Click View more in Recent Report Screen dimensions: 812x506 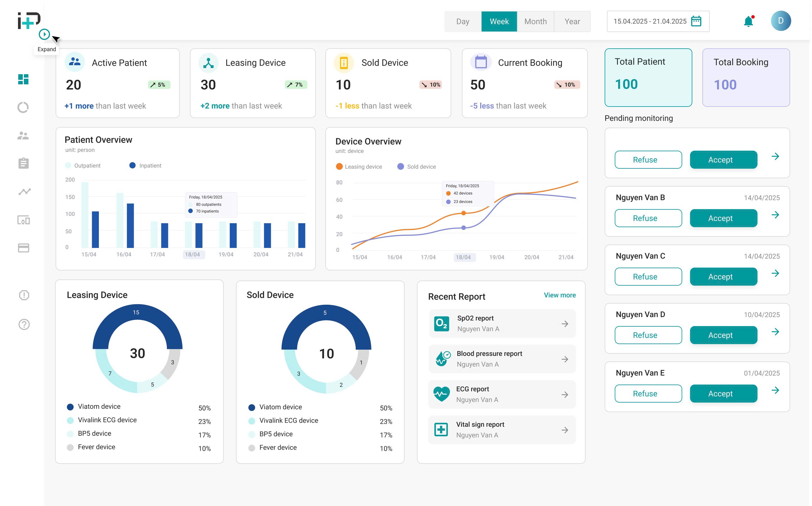pos(559,295)
